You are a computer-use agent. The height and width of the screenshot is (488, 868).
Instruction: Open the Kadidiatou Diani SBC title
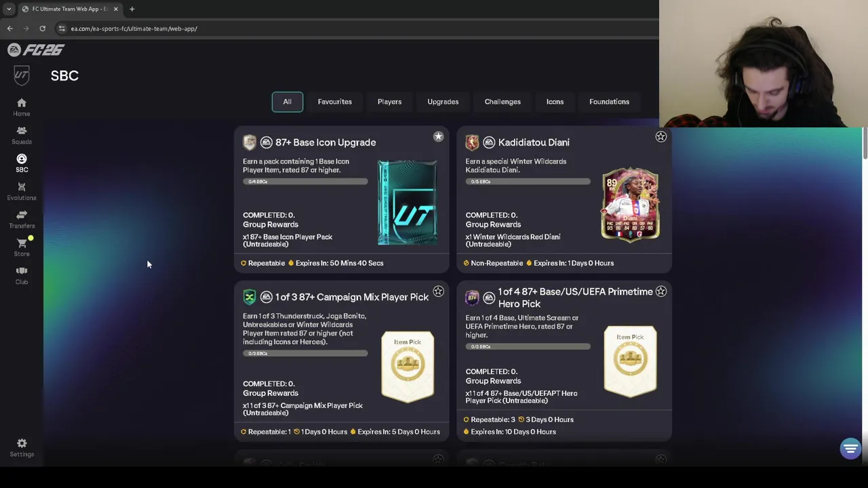coord(534,142)
